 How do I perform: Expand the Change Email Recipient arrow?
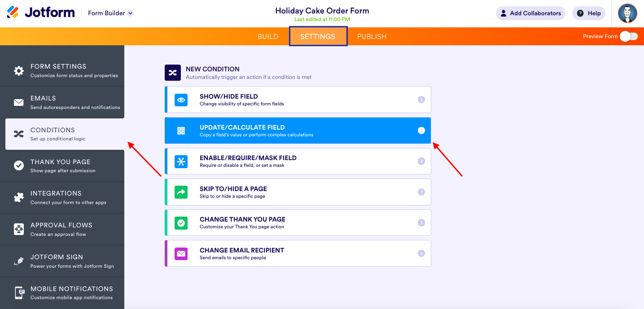click(x=421, y=253)
